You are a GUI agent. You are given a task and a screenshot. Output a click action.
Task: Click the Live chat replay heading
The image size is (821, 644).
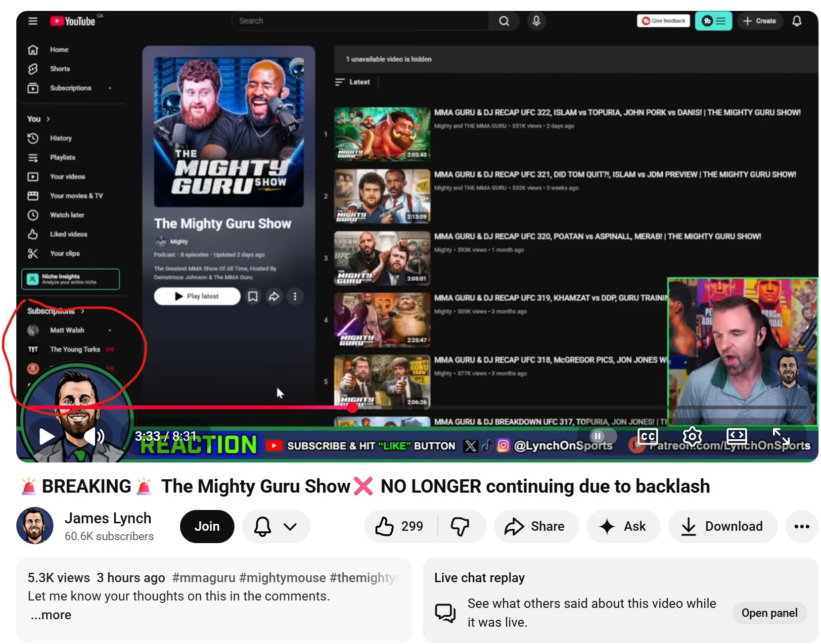479,578
